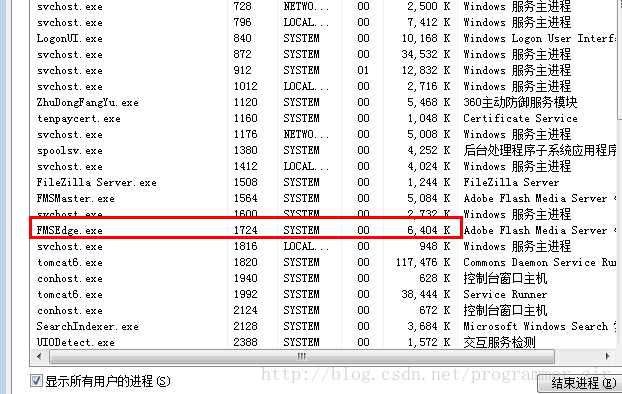Click the Service Runner description

point(505,294)
